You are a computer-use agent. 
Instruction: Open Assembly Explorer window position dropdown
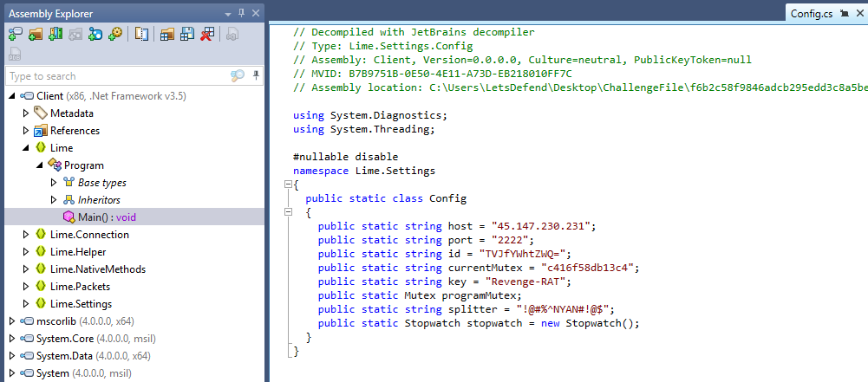(x=227, y=14)
